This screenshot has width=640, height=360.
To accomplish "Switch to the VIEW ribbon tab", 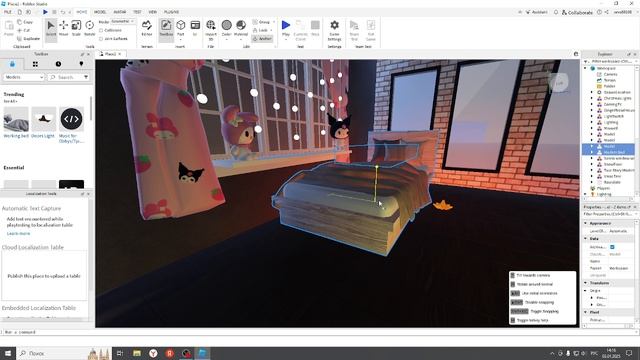I will click(153, 12).
